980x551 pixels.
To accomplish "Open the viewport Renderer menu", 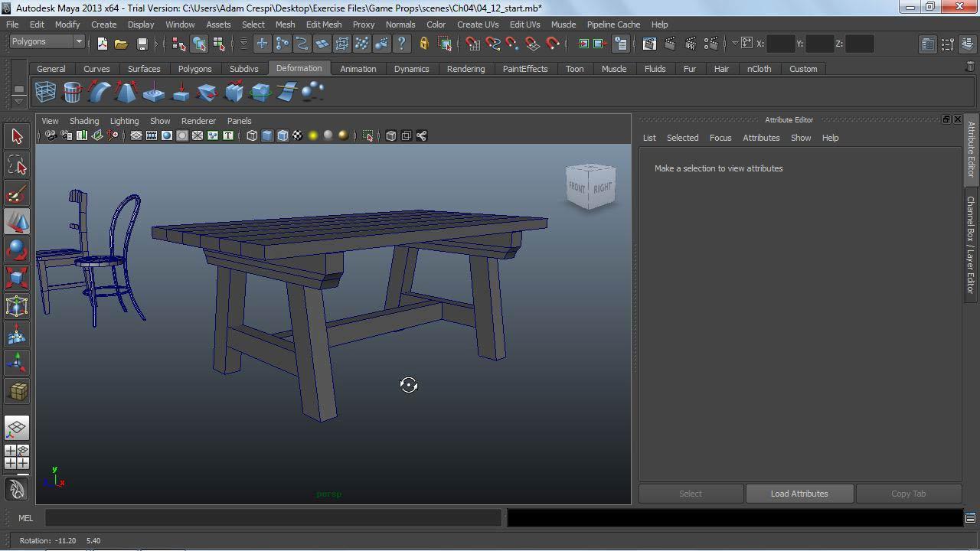I will [x=198, y=121].
